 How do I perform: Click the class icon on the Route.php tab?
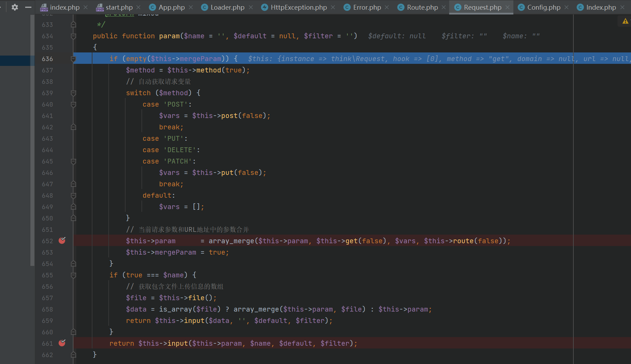click(x=401, y=7)
